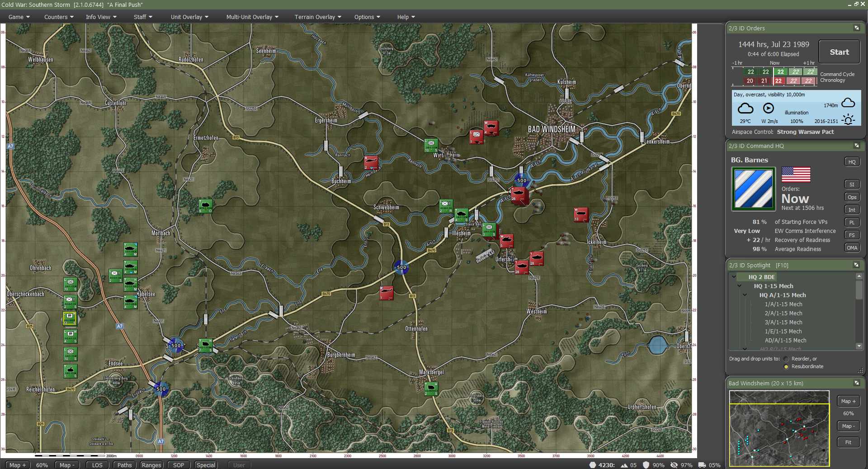Viewport: 868px width, 469px height.
Task: Select the red counter west of Ickelheim
Action: tap(581, 214)
